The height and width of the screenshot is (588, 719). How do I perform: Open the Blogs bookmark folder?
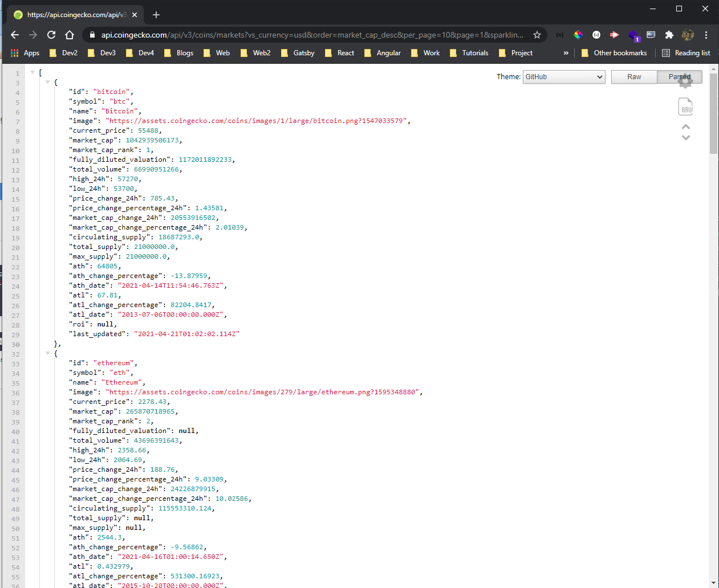pos(178,53)
